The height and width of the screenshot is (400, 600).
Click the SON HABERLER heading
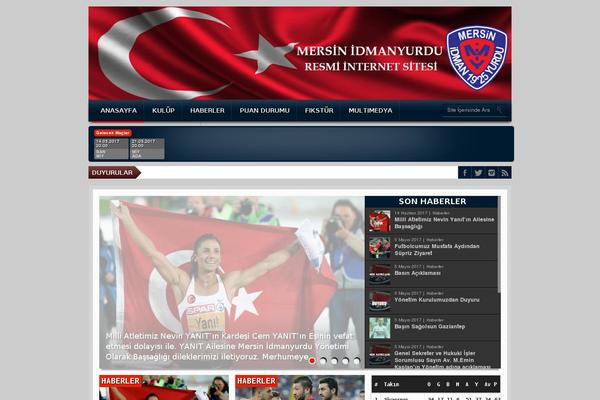coord(432,201)
